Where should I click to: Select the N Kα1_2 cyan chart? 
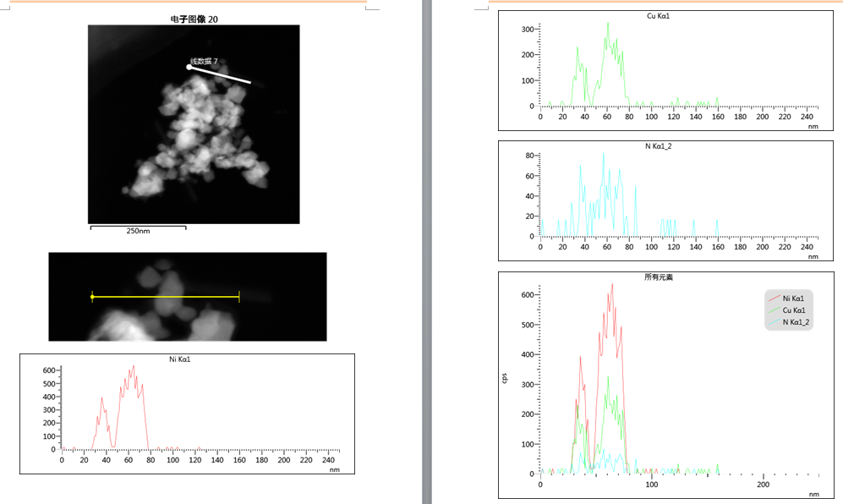pos(665,200)
